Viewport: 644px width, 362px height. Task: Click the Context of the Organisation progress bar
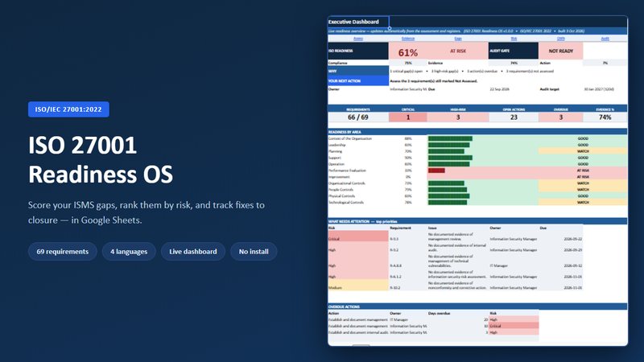(450, 138)
